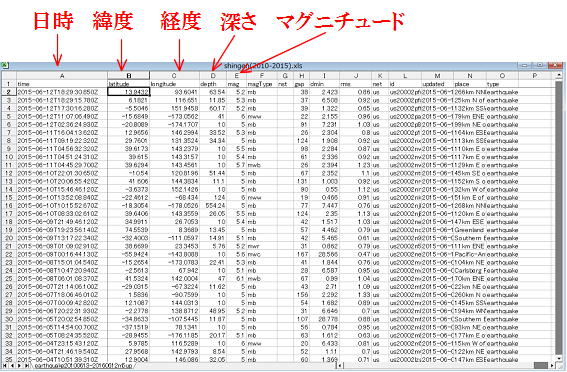Viewport: 567px width, 372px height.
Task: Click the vertical scrollbar thumb
Action: [x=559, y=217]
